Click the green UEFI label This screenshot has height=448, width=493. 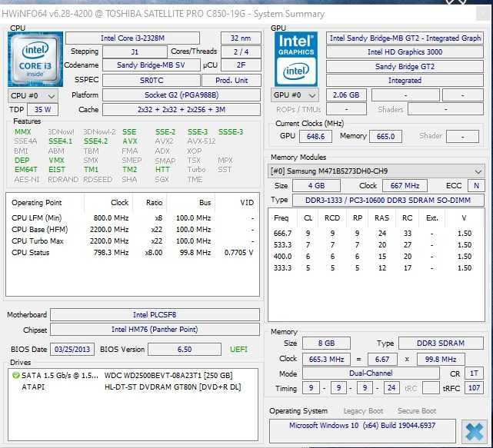pos(238,350)
